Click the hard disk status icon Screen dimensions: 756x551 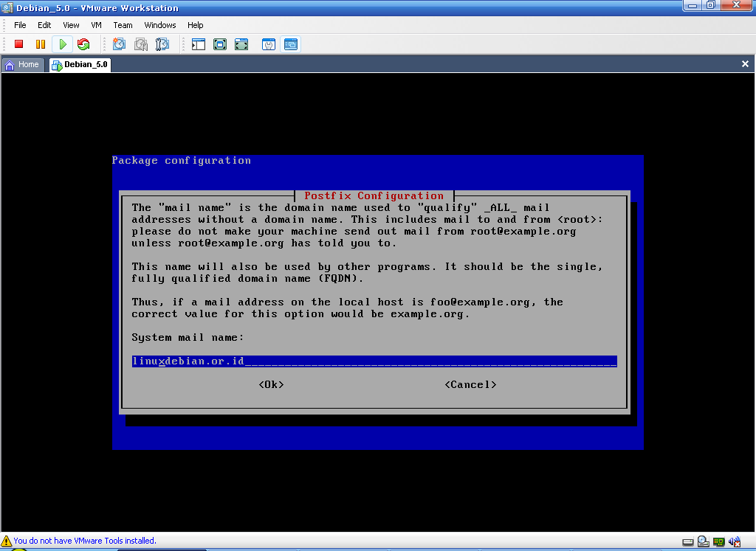tap(688, 542)
